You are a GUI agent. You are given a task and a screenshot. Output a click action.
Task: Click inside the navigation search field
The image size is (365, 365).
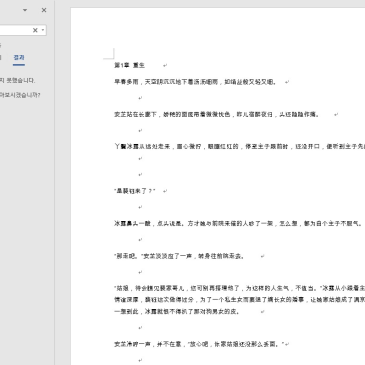coord(15,30)
